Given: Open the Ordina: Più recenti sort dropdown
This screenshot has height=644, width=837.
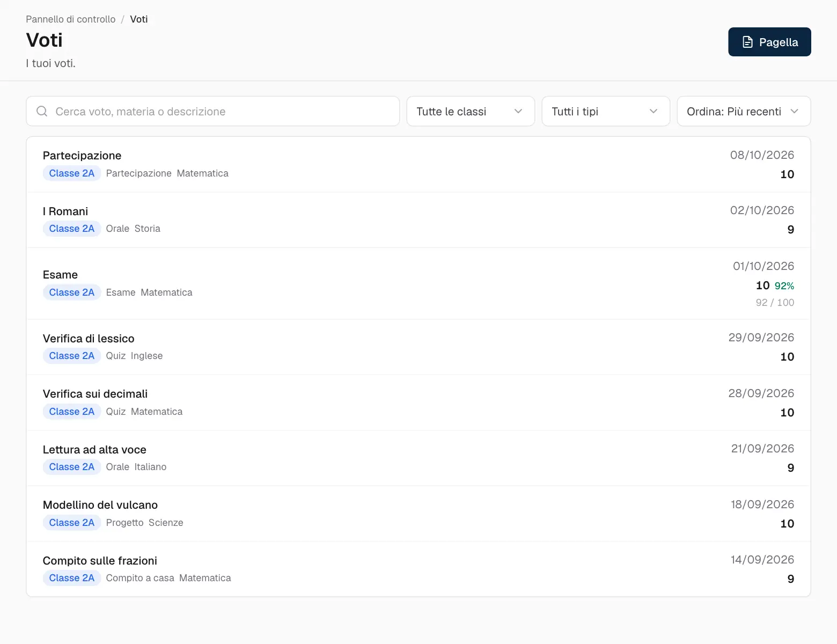Looking at the screenshot, I should click(744, 111).
